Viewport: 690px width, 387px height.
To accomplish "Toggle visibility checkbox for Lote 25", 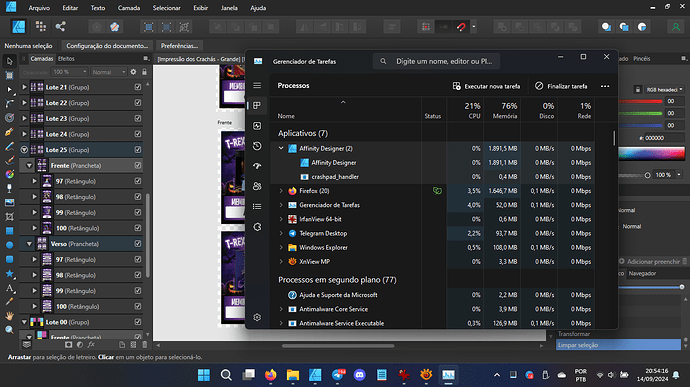I will [x=138, y=150].
